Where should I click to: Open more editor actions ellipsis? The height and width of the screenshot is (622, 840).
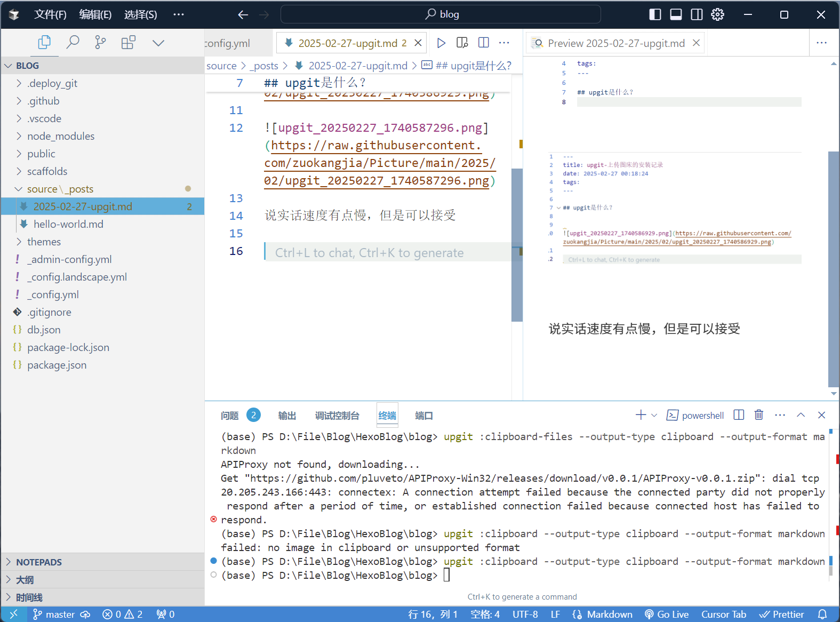click(504, 43)
